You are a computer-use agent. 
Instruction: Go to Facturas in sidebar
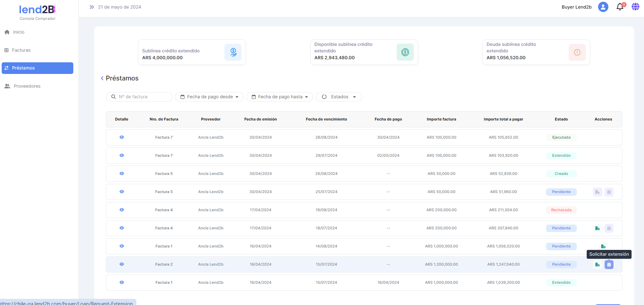[21, 50]
